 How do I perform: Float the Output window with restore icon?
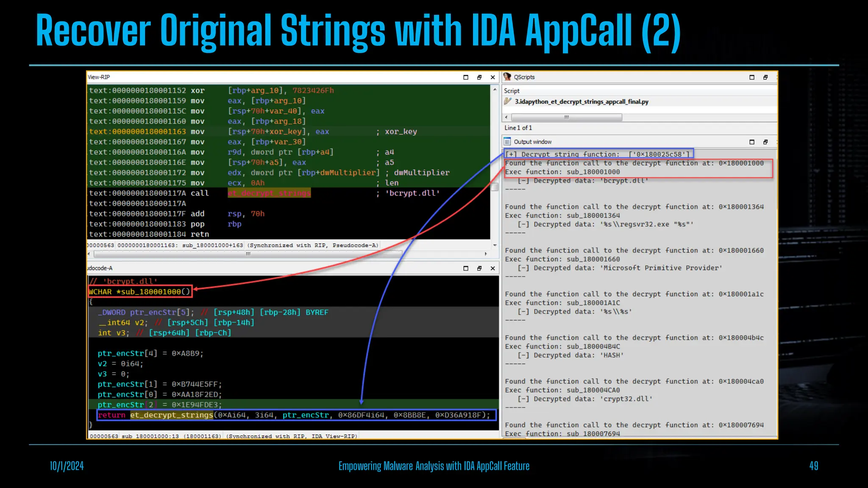coord(765,142)
